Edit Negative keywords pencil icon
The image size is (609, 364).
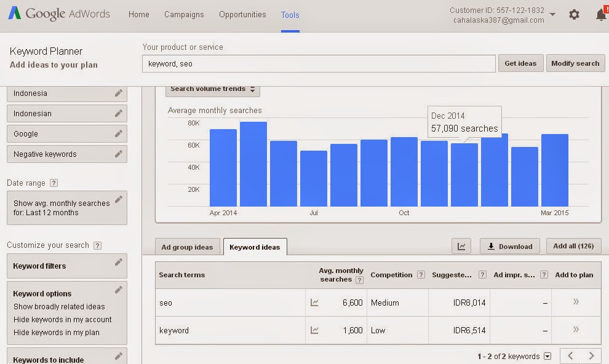tap(118, 154)
